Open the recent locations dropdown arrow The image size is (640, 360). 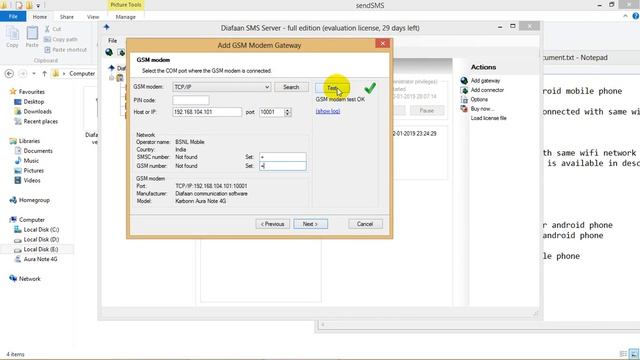coord(34,73)
